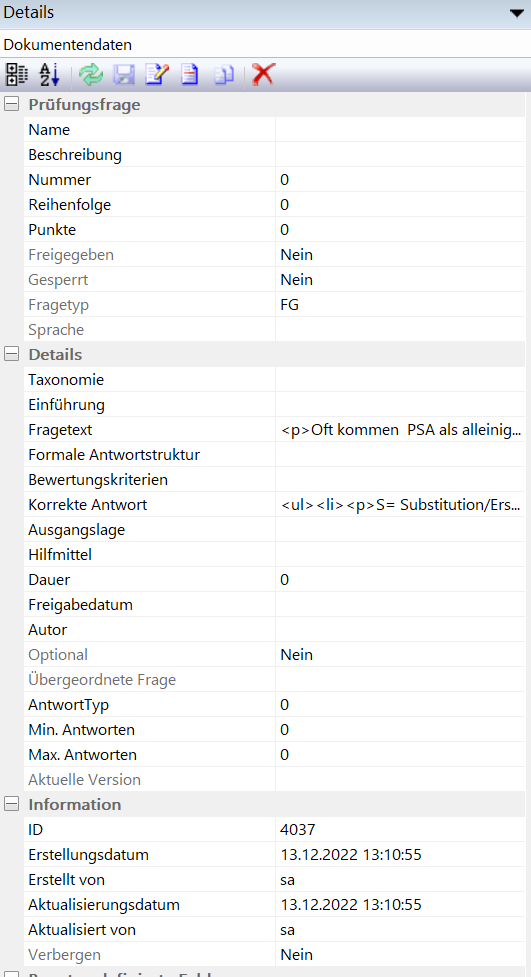Click the copy documents icon

224,75
